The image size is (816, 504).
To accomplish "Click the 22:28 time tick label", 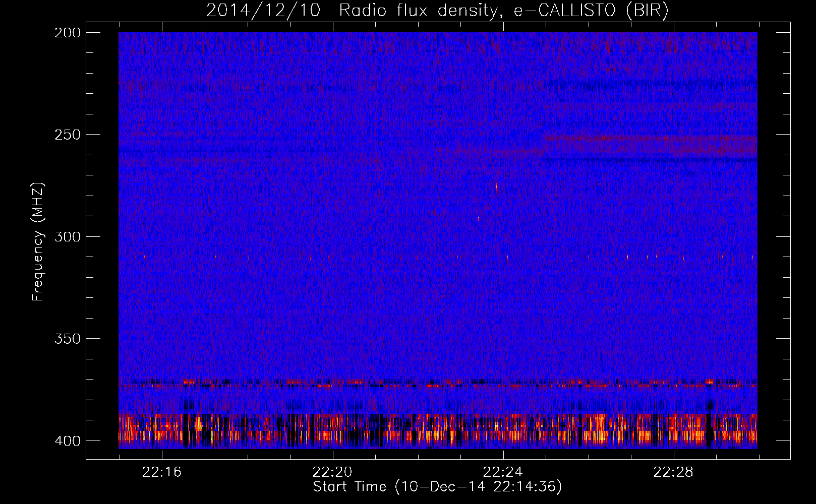I will 673,472.
